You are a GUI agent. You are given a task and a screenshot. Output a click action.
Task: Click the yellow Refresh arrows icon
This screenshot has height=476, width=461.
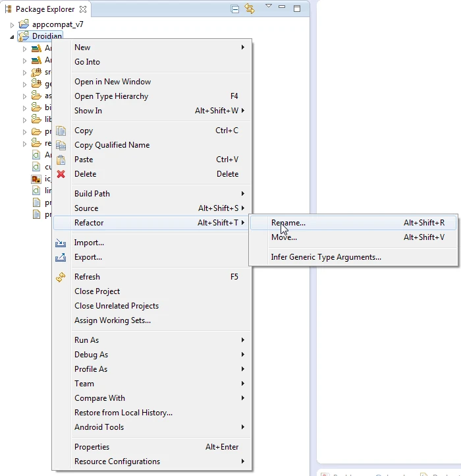click(61, 277)
